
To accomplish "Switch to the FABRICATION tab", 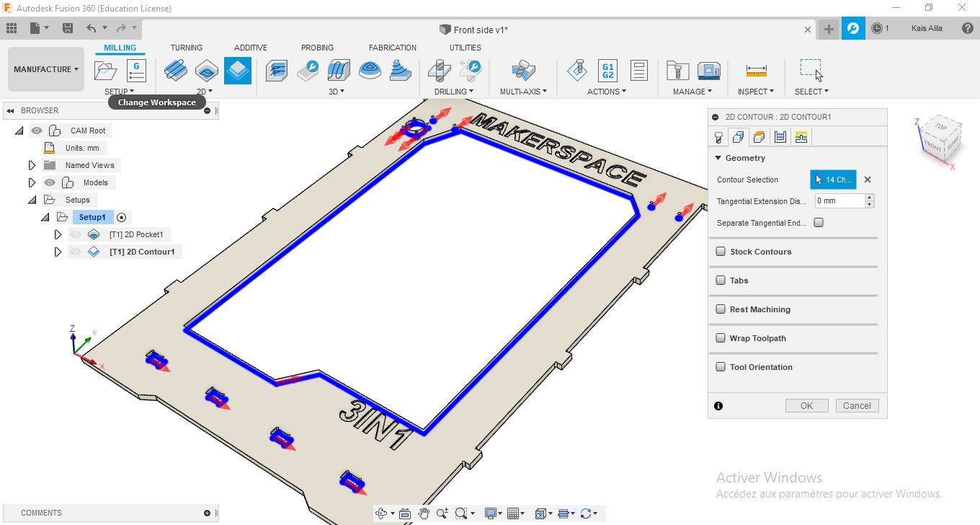I will [x=393, y=48].
